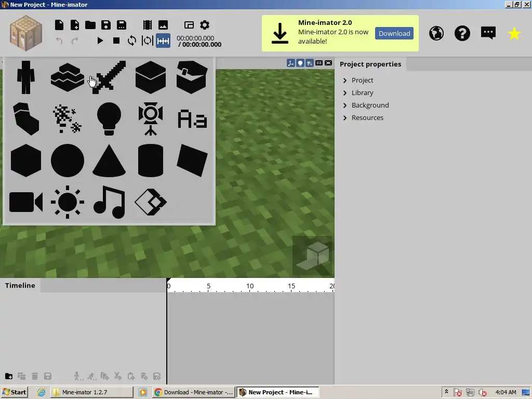
Task: Add a sphere shape
Action: (67, 161)
